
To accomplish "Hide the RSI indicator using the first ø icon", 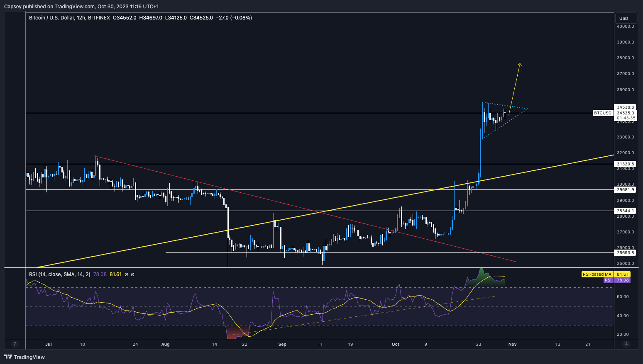I will (x=126, y=274).
